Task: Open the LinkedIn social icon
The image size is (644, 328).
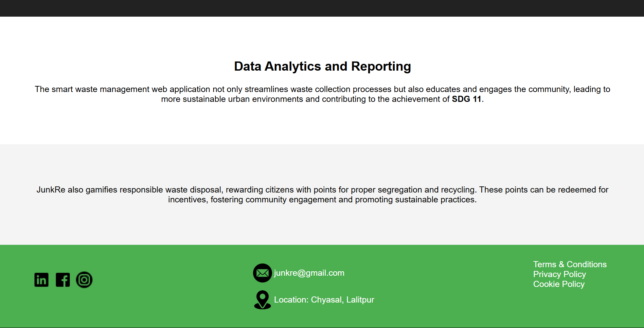Action: [41, 280]
